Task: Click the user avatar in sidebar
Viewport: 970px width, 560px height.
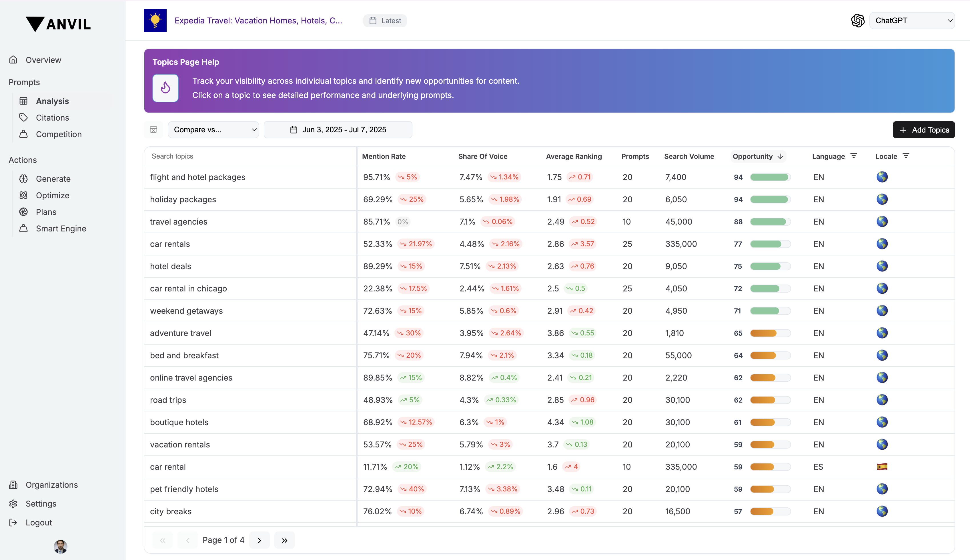Action: click(60, 547)
